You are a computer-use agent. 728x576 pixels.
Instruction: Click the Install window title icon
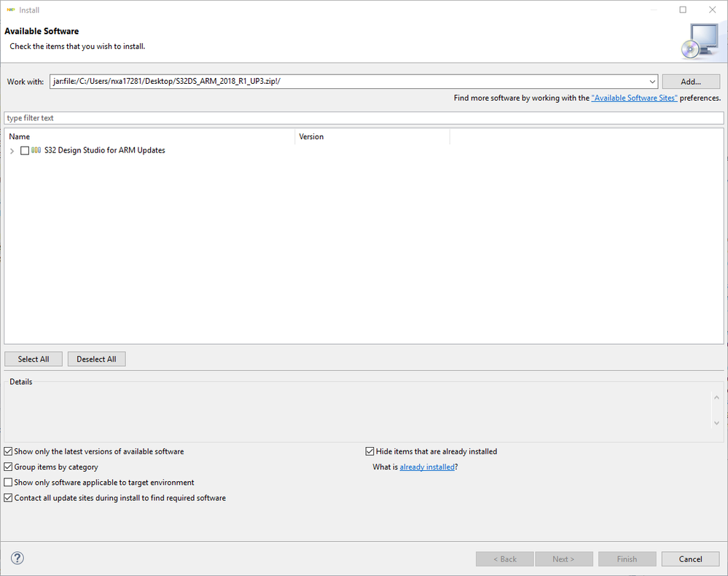point(11,9)
